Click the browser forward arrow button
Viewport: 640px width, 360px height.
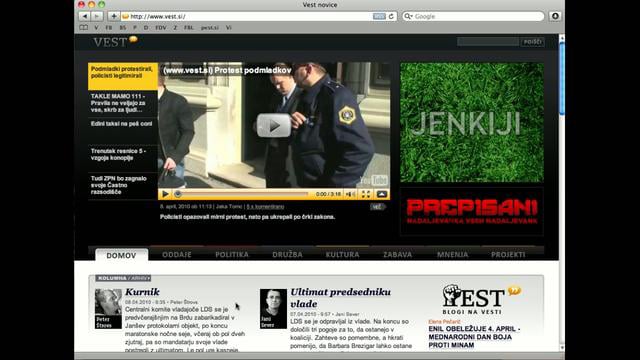click(x=97, y=16)
